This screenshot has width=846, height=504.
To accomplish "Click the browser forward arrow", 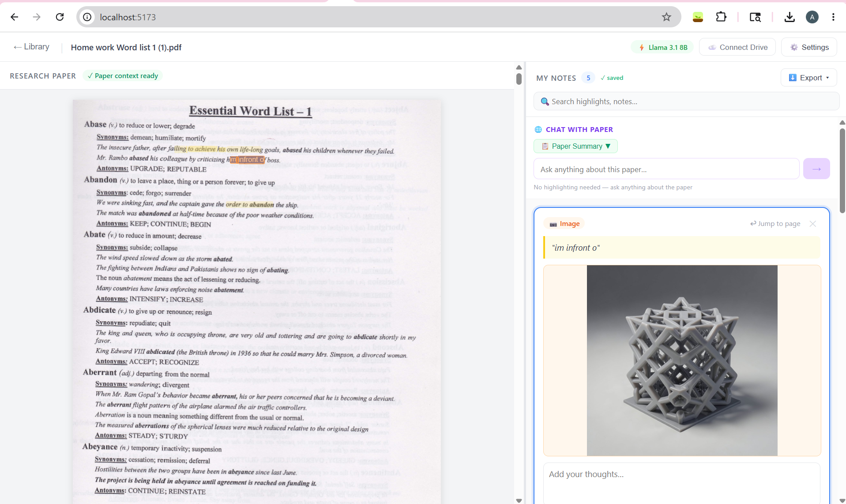I will (x=37, y=17).
